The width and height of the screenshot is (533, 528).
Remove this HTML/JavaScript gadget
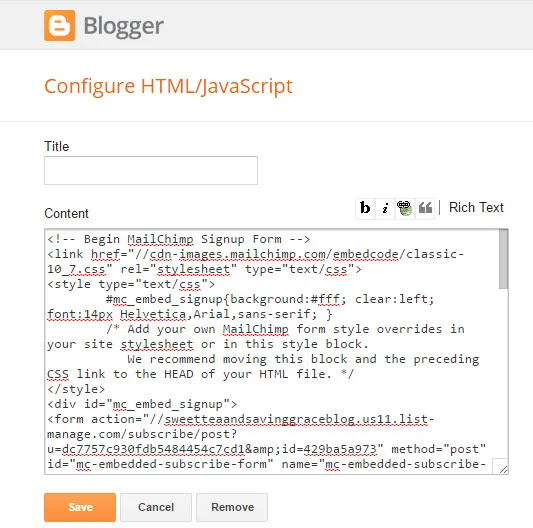[232, 507]
